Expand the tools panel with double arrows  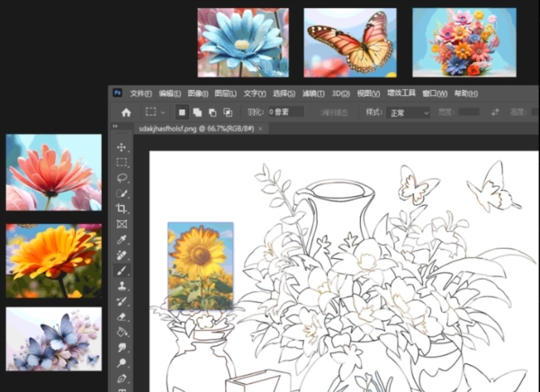115,127
